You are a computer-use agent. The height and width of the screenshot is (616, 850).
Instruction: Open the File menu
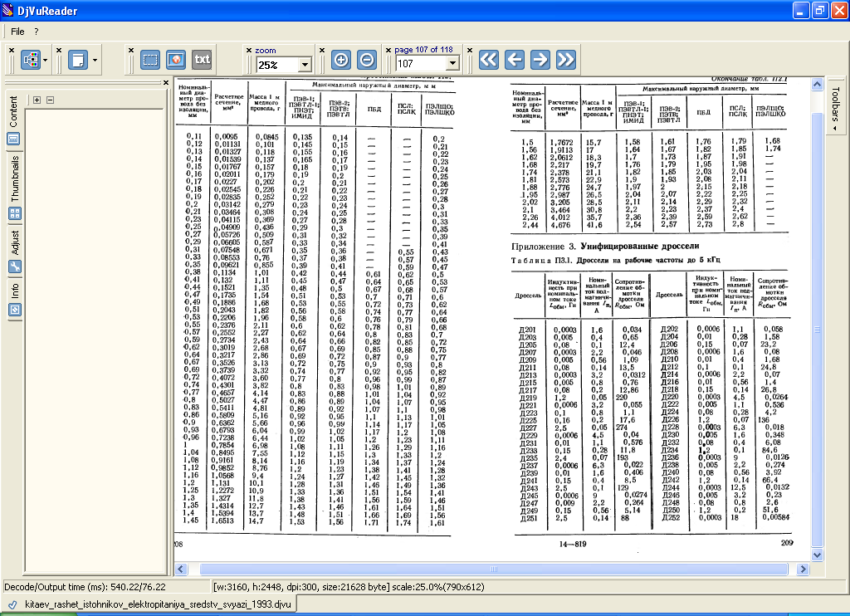(17, 32)
